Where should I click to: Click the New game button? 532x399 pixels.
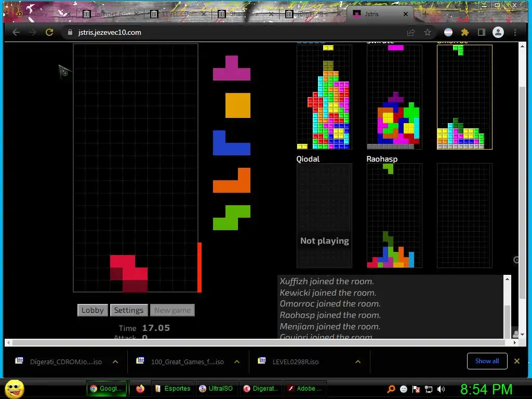[x=172, y=310]
